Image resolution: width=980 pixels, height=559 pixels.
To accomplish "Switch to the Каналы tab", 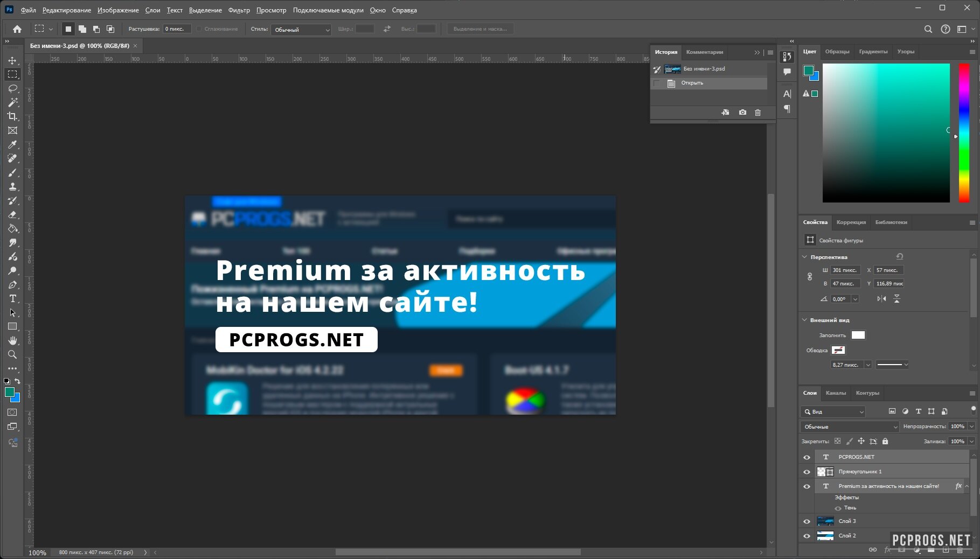I will 836,393.
